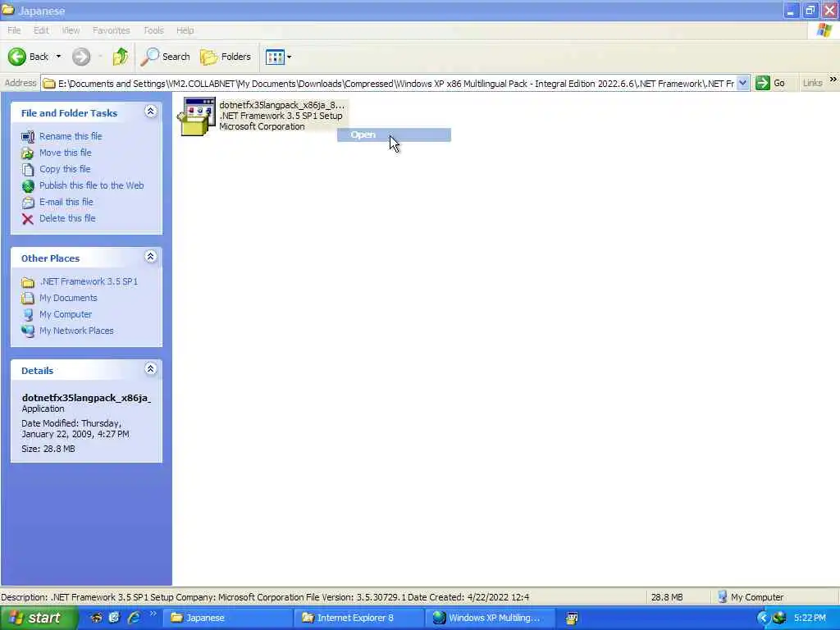Click Rename this file link
The height and width of the screenshot is (630, 840).
click(71, 136)
